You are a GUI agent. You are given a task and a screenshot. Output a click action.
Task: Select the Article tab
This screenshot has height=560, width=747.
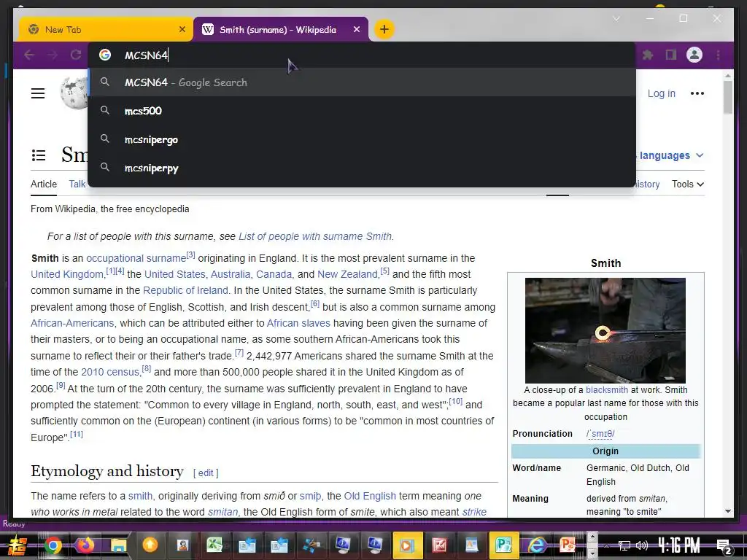coord(44,184)
